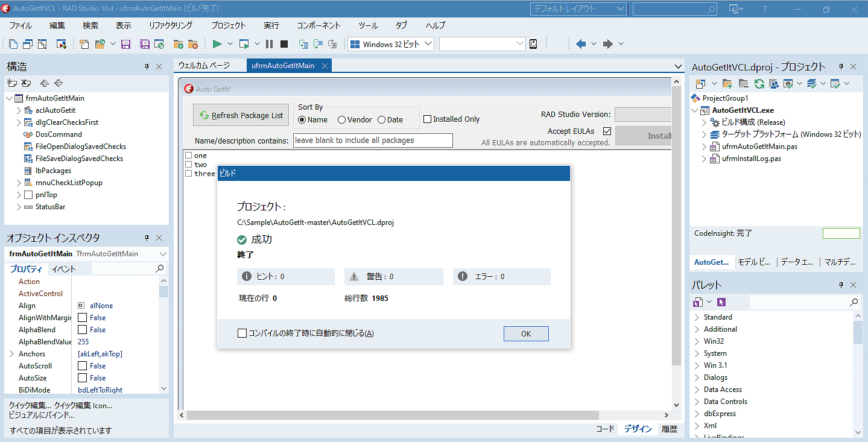Select the Name sort radio button
This screenshot has height=442, width=868.
tap(302, 119)
